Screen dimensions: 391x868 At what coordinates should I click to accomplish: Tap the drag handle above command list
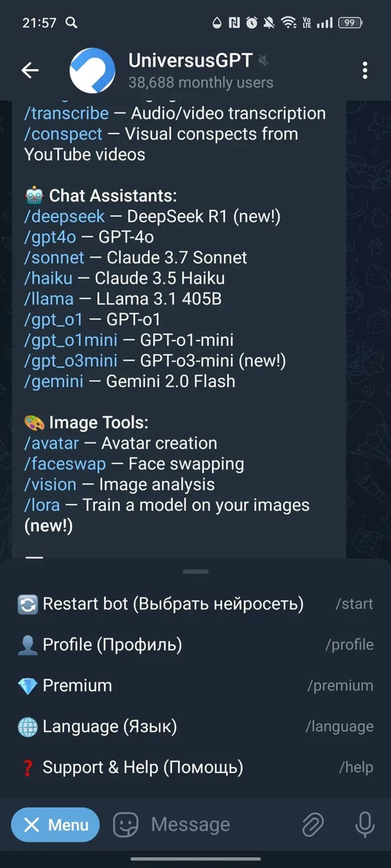point(195,571)
